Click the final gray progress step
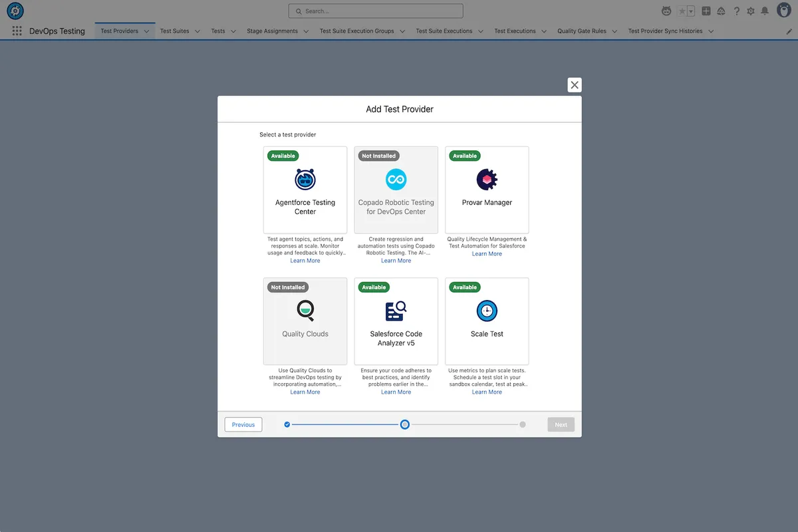 tap(523, 424)
